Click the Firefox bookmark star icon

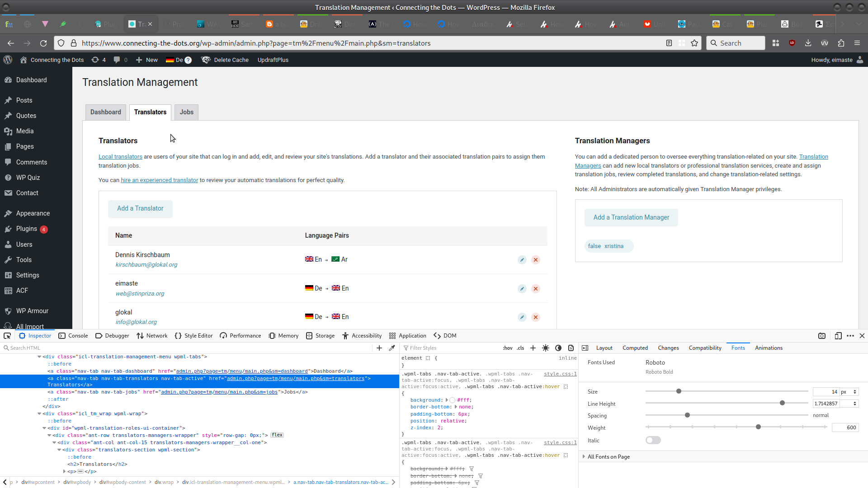(x=694, y=43)
